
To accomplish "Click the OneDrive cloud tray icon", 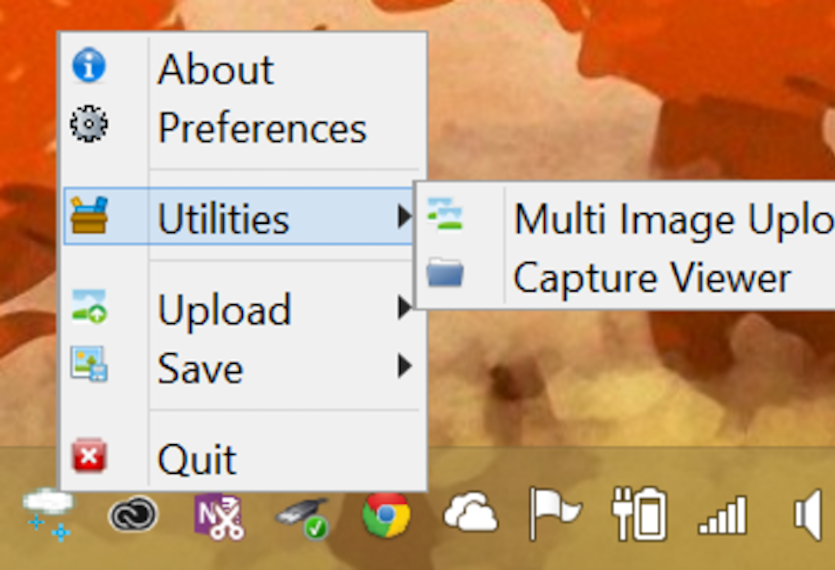I will (471, 512).
